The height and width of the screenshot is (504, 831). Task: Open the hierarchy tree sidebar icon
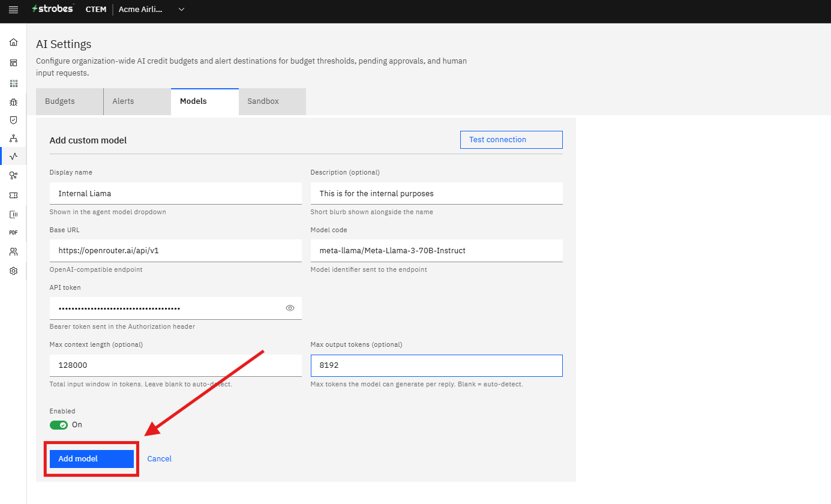click(x=13, y=139)
